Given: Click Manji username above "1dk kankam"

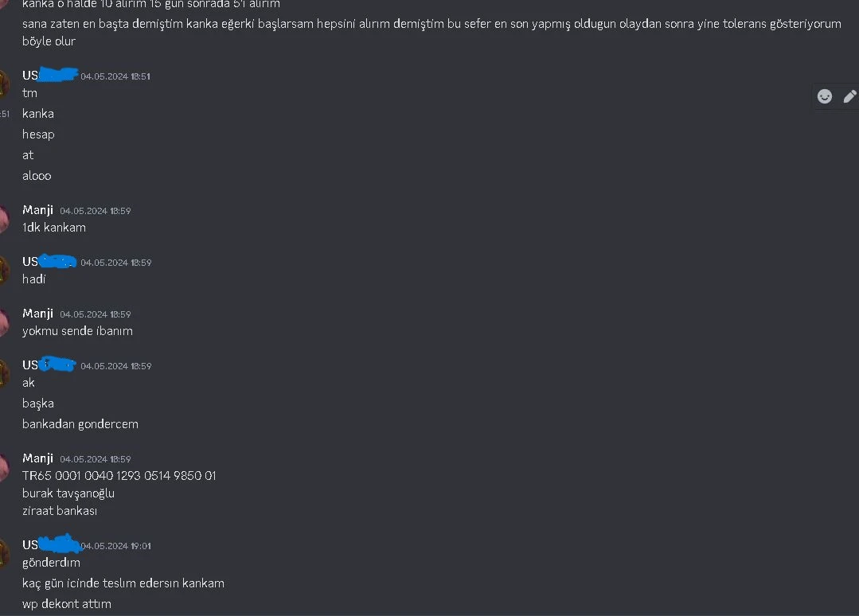Looking at the screenshot, I should pyautogui.click(x=37, y=210).
